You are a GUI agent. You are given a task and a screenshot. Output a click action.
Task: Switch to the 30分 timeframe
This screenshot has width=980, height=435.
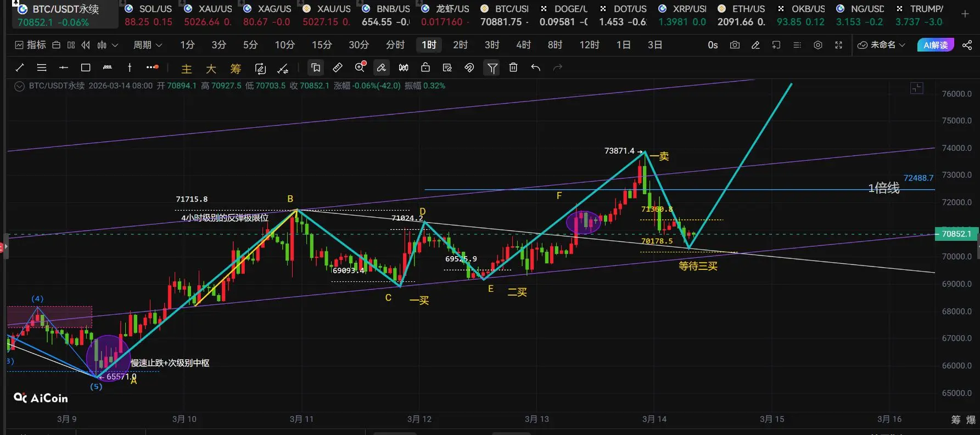pyautogui.click(x=359, y=45)
